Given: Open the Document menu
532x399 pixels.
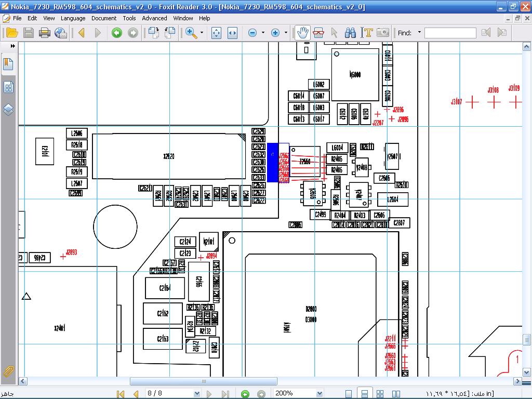Looking at the screenshot, I should pos(104,18).
